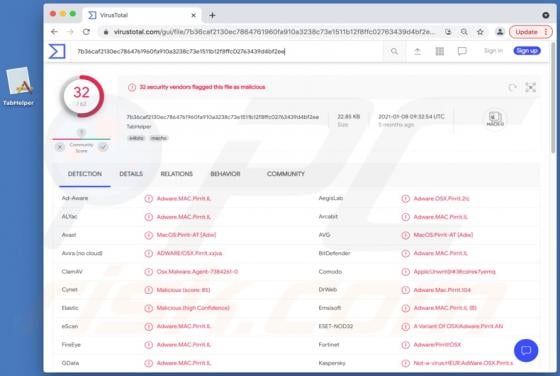Open the blue chat support button
The height and width of the screenshot is (376, 560).
526,350
